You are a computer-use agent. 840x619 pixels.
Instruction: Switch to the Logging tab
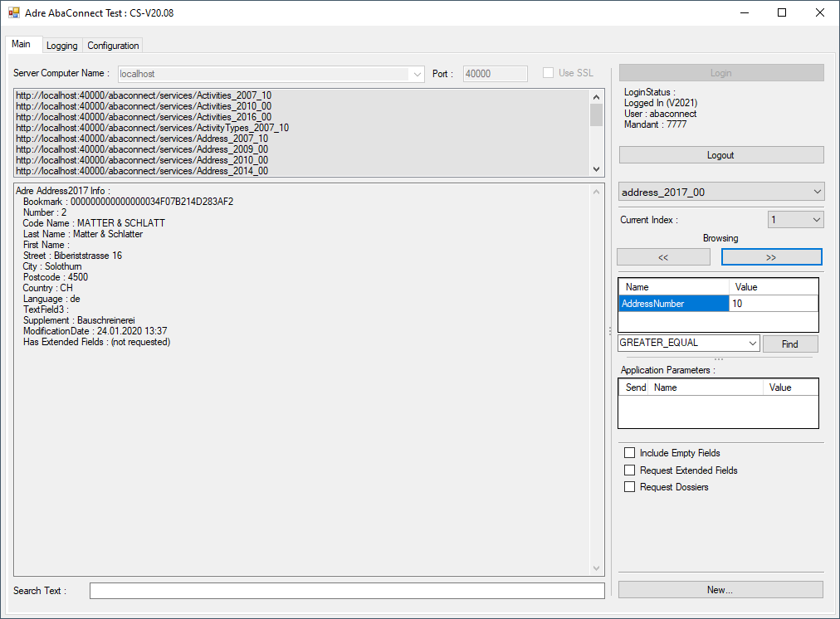(x=61, y=46)
